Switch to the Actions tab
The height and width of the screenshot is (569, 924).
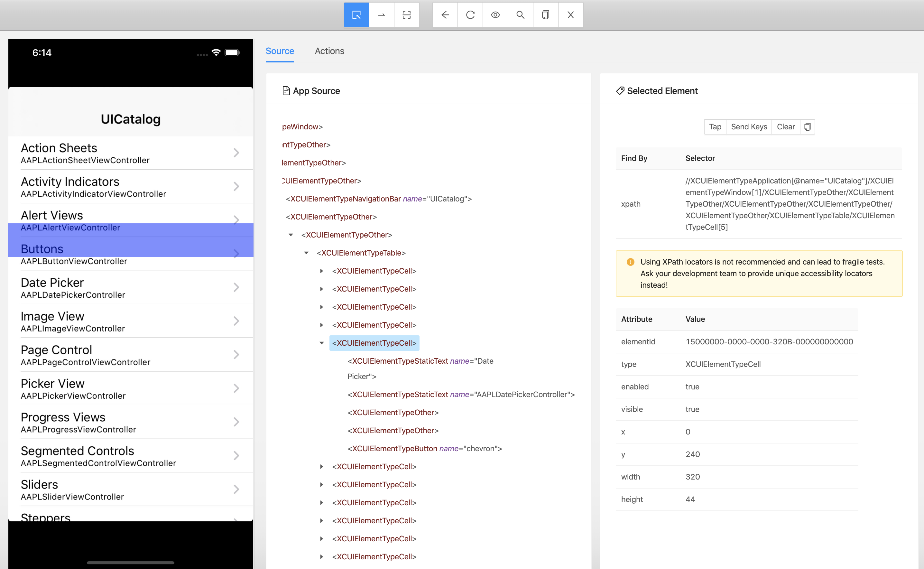pos(329,51)
